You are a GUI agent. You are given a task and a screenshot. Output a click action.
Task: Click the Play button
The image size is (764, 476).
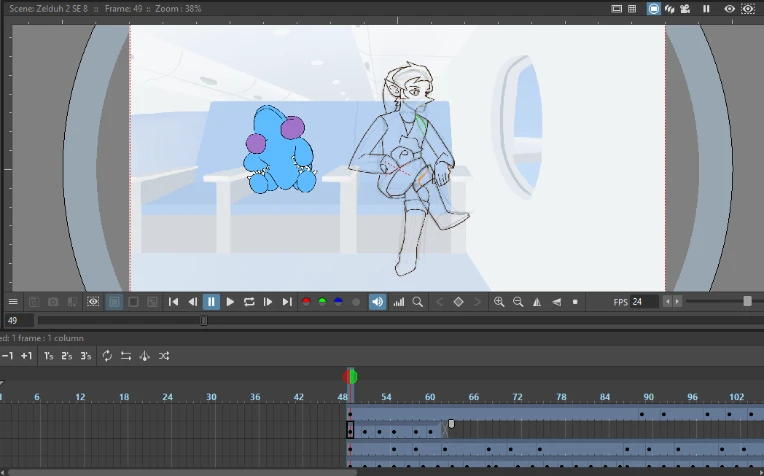[230, 302]
